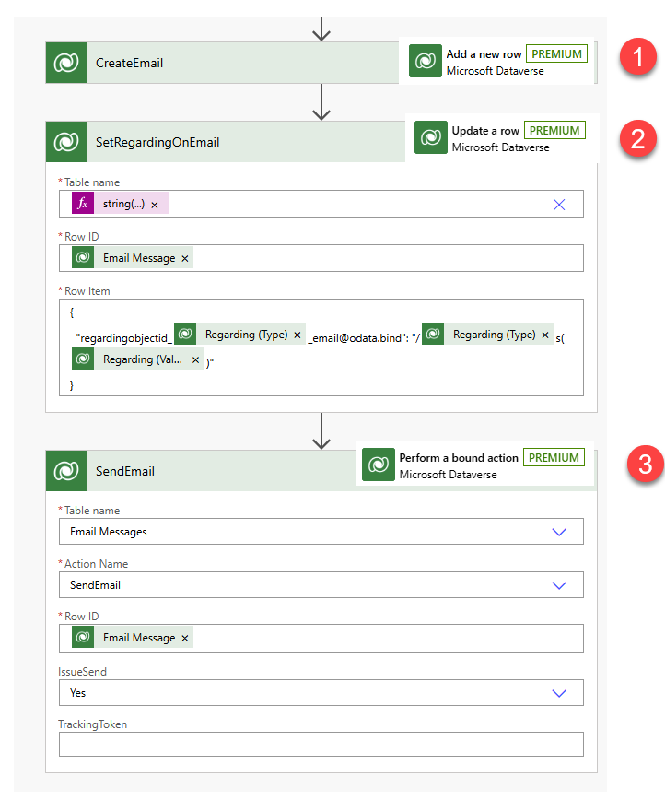This screenshot has height=812, width=665.
Task: Click the 'TrackingToken' field label
Action: tap(93, 724)
